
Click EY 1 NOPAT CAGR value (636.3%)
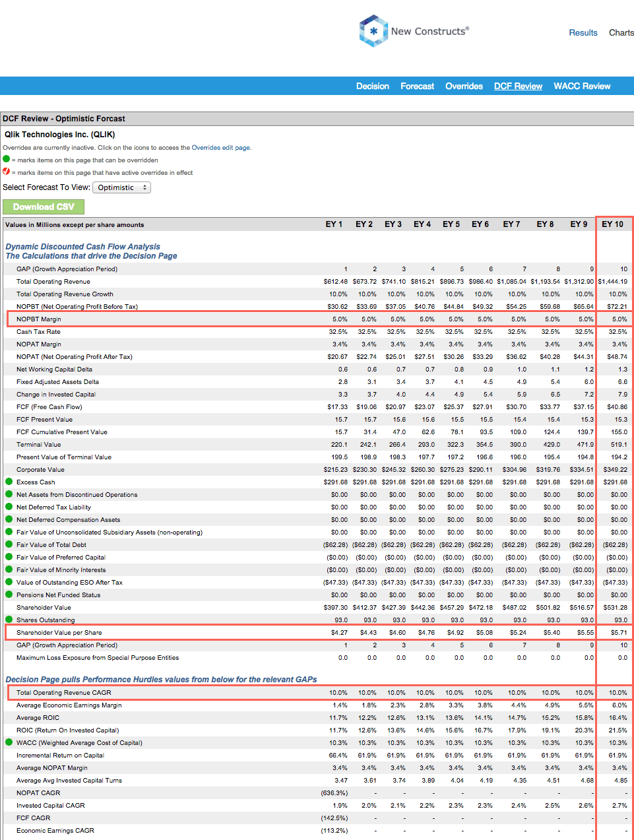click(x=334, y=793)
